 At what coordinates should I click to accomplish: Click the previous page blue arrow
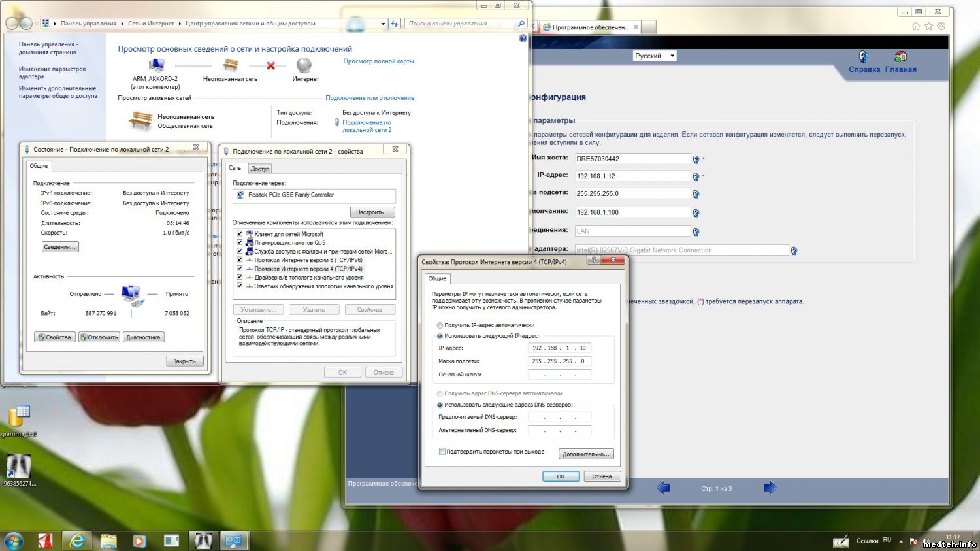coord(663,488)
